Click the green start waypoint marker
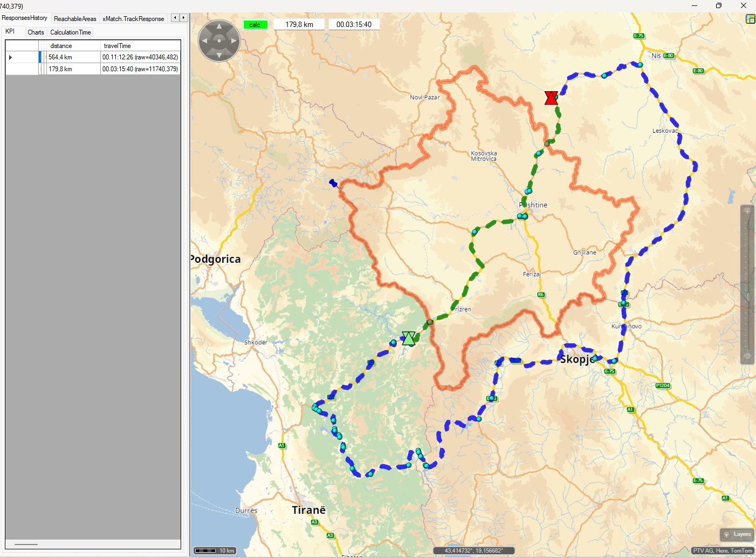Screen dimensions: 756x558 [x=409, y=338]
